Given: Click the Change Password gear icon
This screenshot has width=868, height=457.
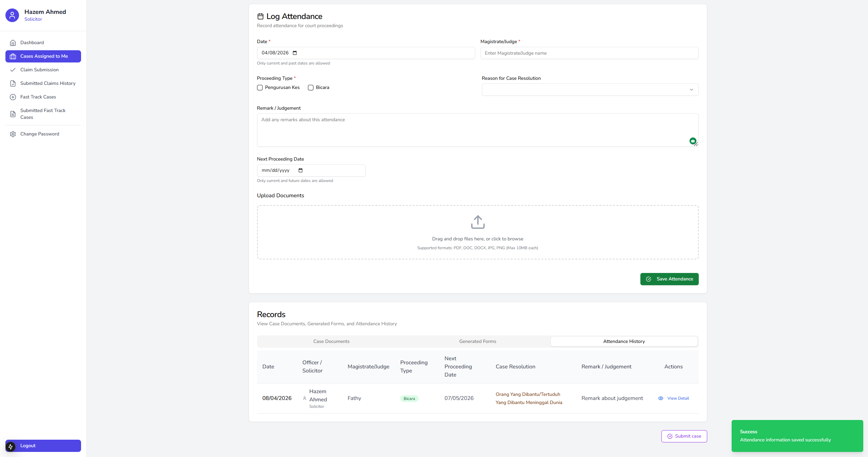Looking at the screenshot, I should point(13,134).
